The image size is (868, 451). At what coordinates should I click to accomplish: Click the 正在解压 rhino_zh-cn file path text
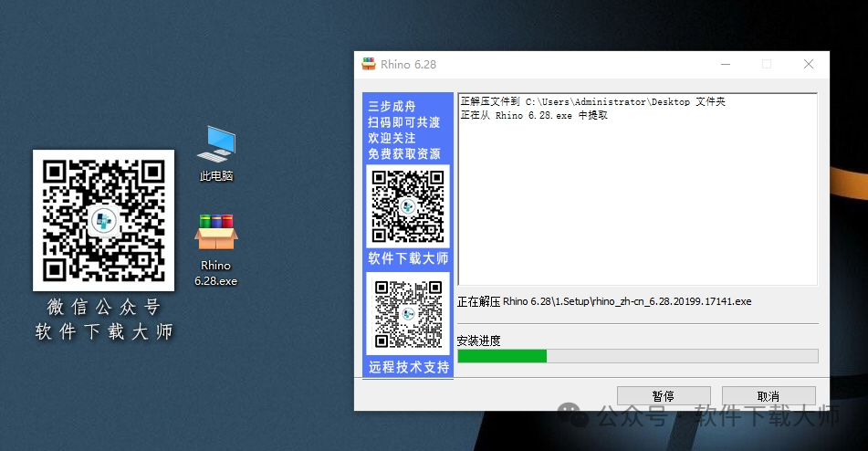coord(604,301)
